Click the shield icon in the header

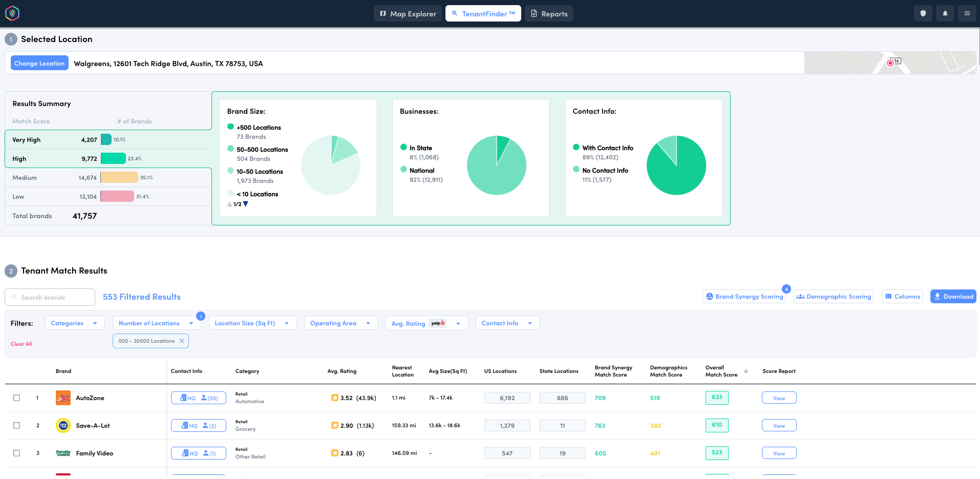(923, 13)
